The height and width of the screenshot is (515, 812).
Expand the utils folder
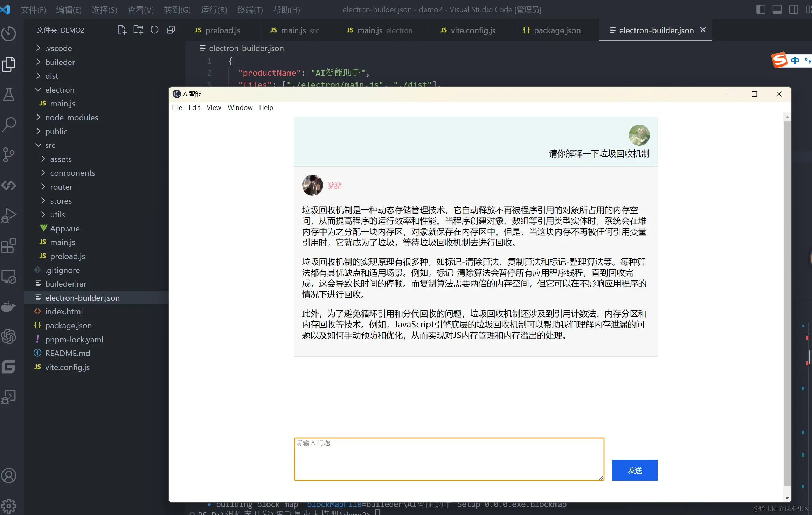coord(96,215)
